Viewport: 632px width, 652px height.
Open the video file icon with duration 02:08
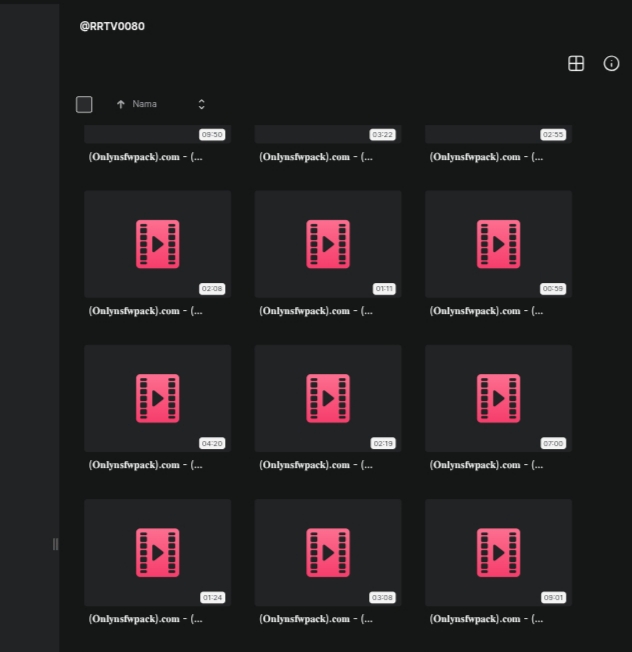click(x=158, y=244)
